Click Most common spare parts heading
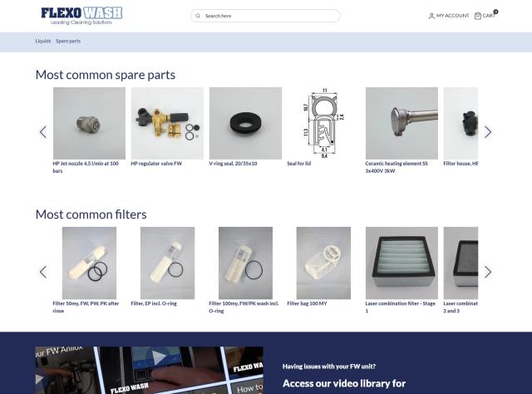Screen dimensions: 532x394 tap(106, 75)
